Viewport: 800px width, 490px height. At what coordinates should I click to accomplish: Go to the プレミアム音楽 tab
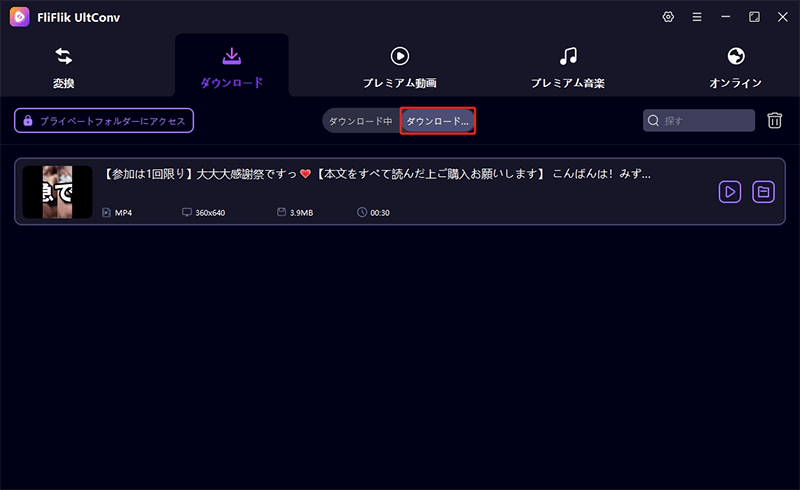[567, 66]
